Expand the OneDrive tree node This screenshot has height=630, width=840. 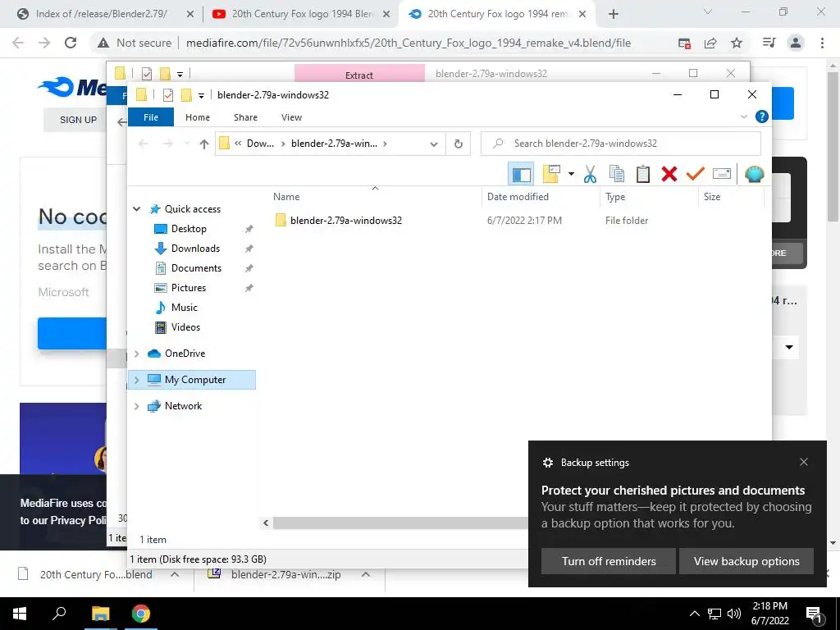[x=137, y=354]
